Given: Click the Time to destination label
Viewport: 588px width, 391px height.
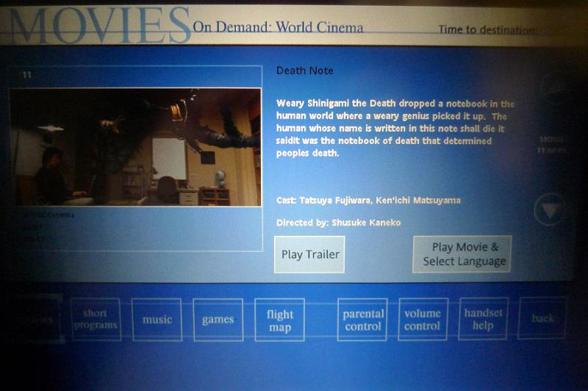Looking at the screenshot, I should pyautogui.click(x=487, y=29).
